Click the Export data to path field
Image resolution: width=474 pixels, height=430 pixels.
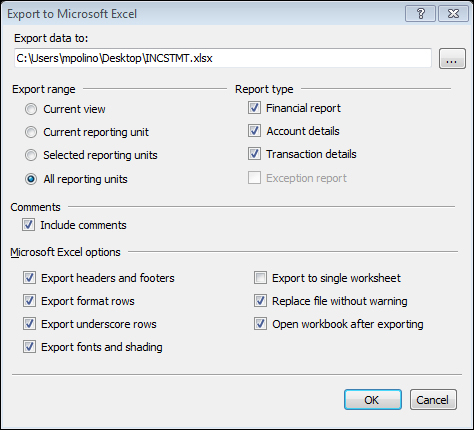[x=223, y=58]
